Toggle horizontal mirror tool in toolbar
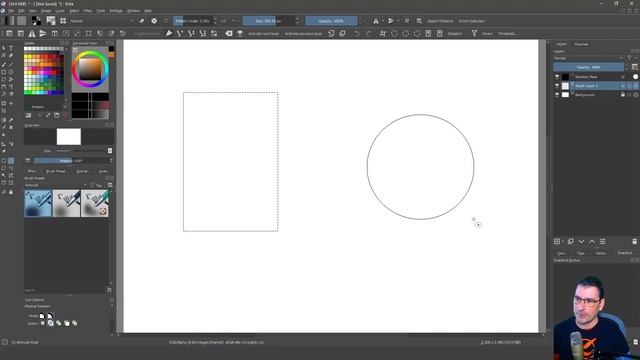The image size is (640, 360). tap(376, 20)
